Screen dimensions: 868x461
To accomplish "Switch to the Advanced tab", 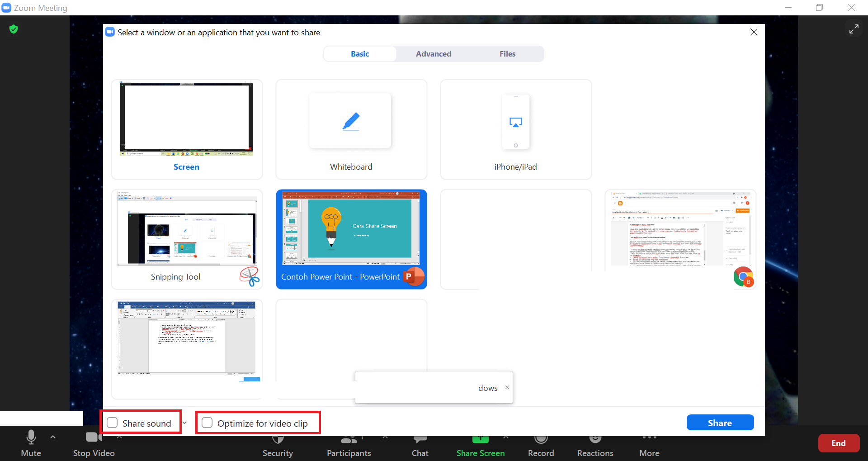I will click(x=434, y=54).
